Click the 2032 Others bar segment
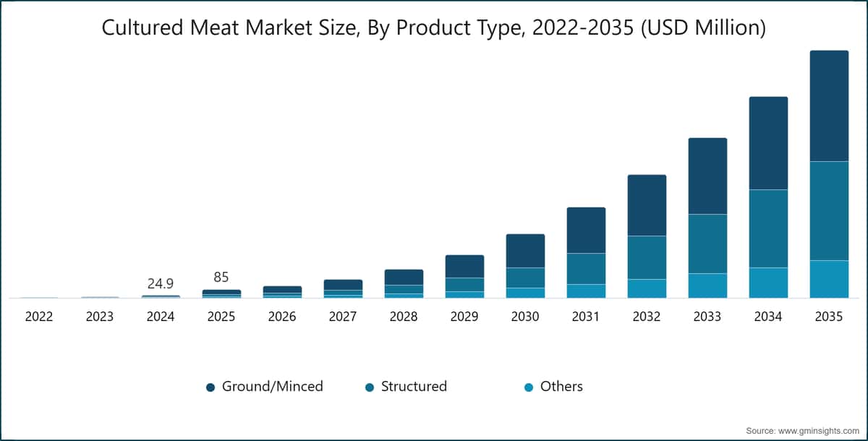This screenshot has width=868, height=441. point(647,288)
